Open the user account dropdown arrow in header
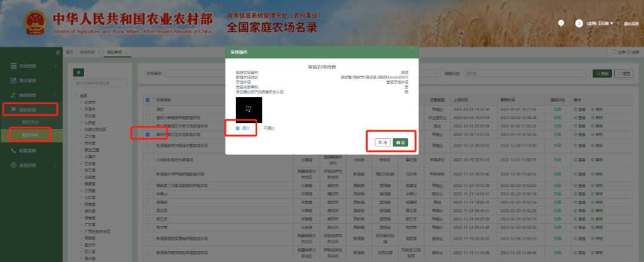The image size is (644, 262). pos(612,23)
